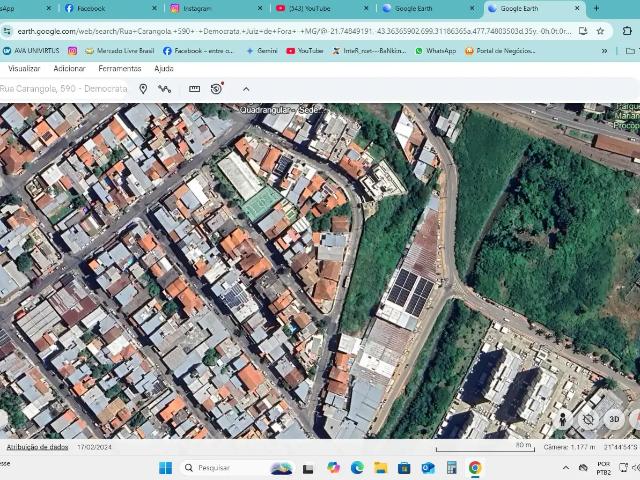Open the Windows Start menu
Image resolution: width=640 pixels, height=480 pixels.
click(x=165, y=468)
